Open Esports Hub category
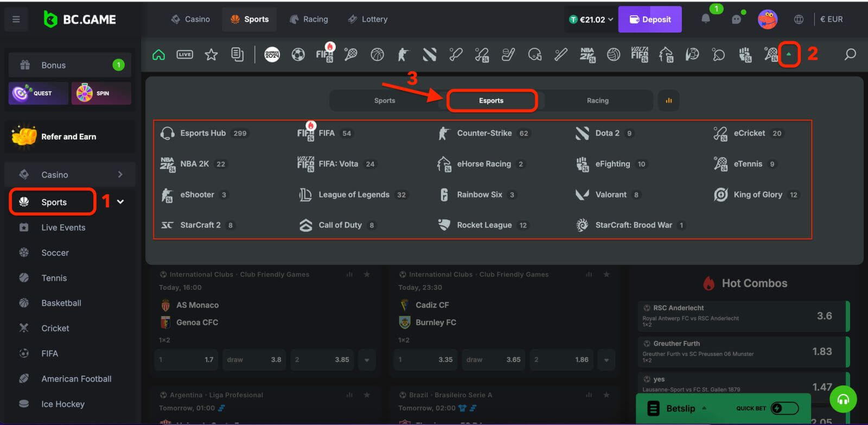This screenshot has height=425, width=868. tap(204, 133)
